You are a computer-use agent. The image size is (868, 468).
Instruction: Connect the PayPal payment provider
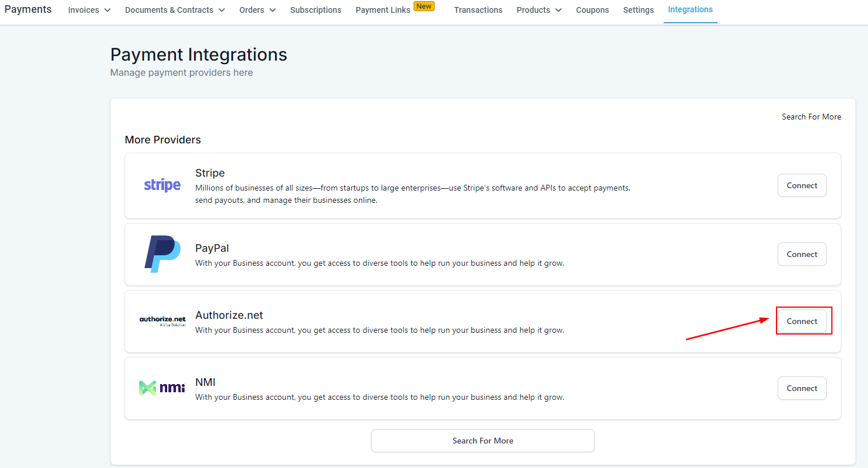[x=802, y=254]
